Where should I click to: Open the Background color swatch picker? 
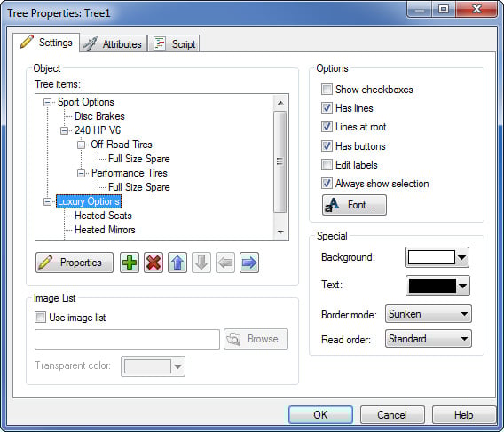[437, 257]
